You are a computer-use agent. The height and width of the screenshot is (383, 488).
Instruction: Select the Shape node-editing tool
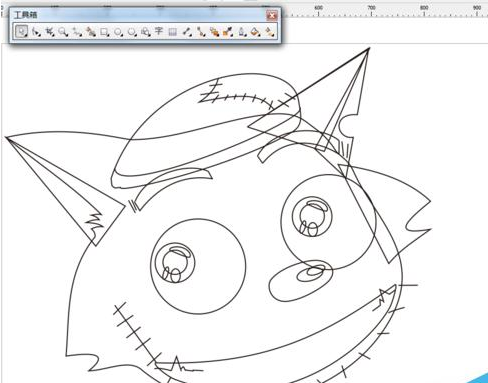point(36,32)
